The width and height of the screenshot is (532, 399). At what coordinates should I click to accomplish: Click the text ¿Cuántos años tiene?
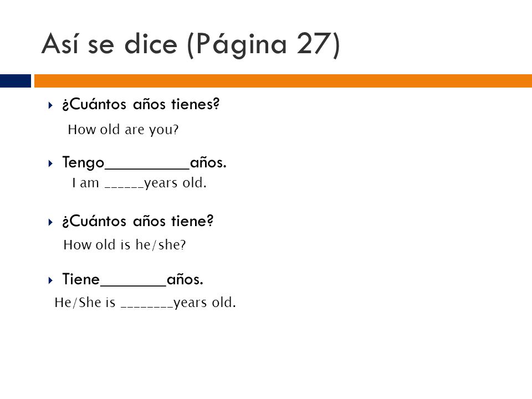tap(138, 221)
